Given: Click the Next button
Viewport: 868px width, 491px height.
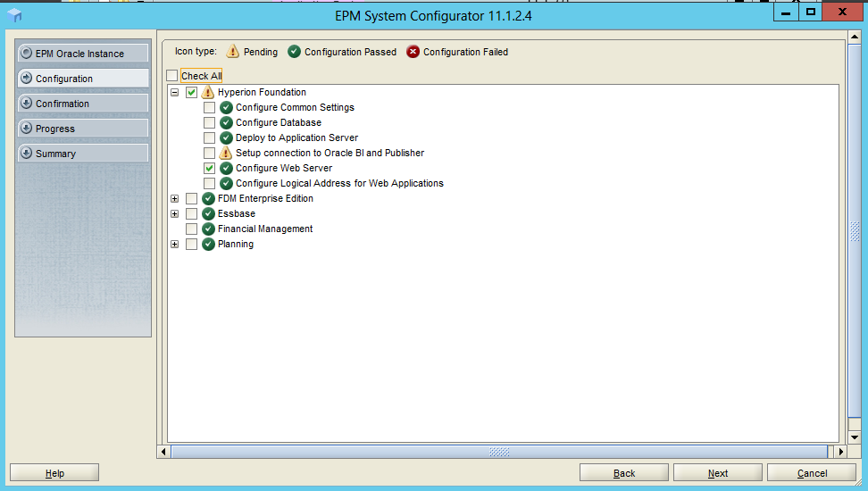Looking at the screenshot, I should click(x=717, y=473).
